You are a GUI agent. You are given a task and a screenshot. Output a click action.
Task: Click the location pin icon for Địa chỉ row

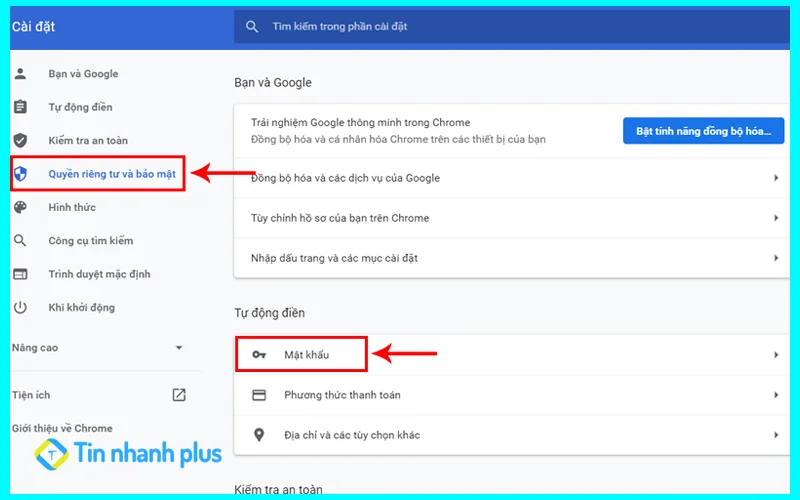pos(259,435)
